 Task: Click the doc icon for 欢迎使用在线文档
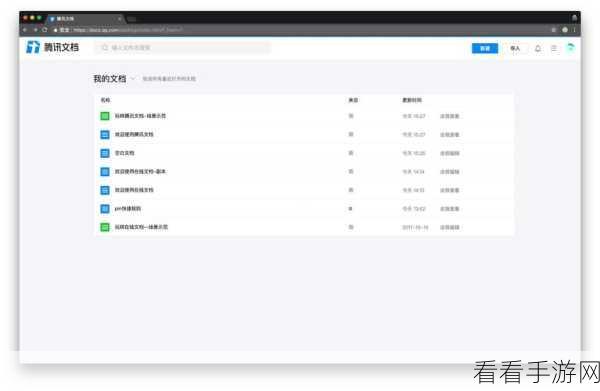pyautogui.click(x=105, y=190)
